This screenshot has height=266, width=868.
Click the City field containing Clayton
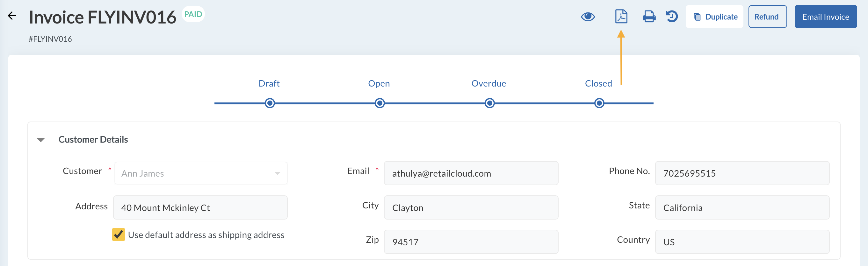(471, 207)
